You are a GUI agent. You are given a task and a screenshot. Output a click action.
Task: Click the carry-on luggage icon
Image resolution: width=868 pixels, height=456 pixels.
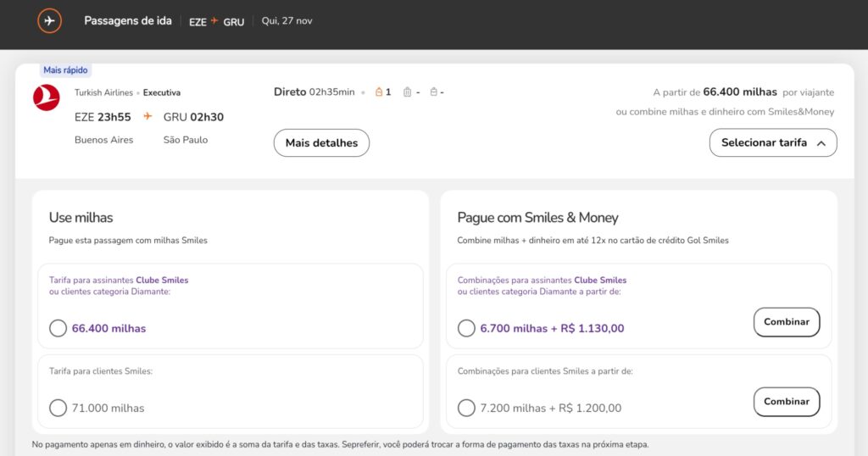pos(407,92)
